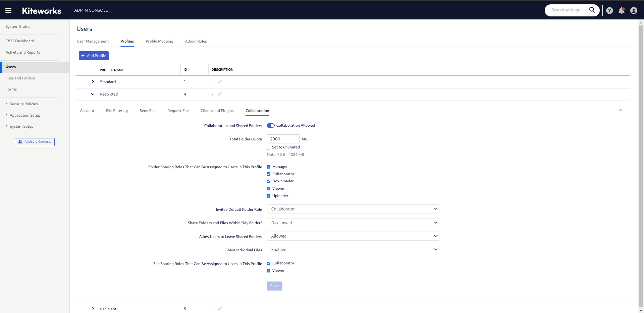Click the Total Folder Quota input field
Screen dimensions: 644x313
tap(283, 139)
